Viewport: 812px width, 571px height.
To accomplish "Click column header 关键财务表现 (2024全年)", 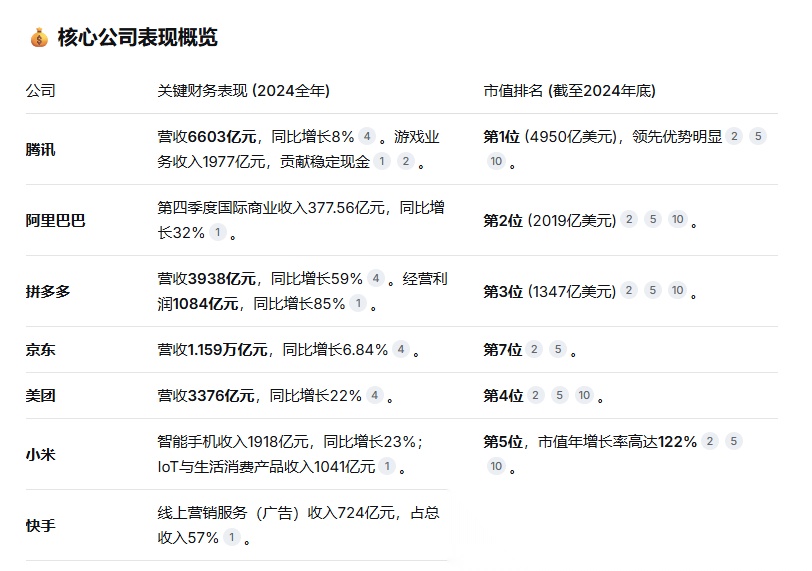I will click(x=243, y=91).
